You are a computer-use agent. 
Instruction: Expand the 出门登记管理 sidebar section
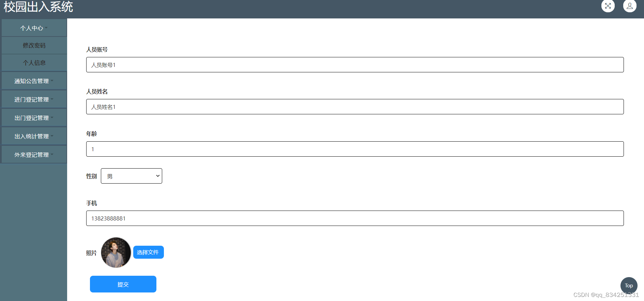[x=34, y=117]
